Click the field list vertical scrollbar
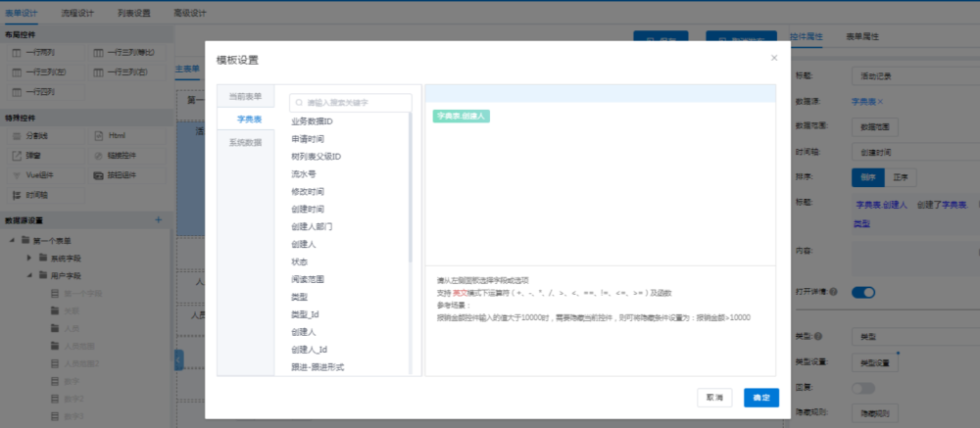Screen dimensions: 980x428 tap(410, 196)
